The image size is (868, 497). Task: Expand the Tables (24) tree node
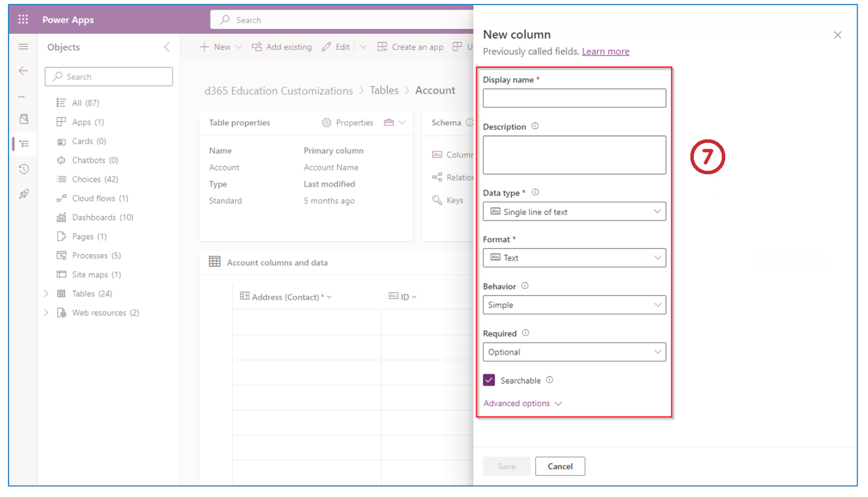(46, 294)
